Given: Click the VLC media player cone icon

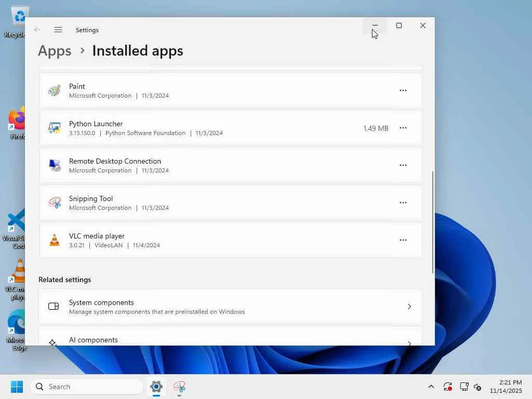Looking at the screenshot, I should [54, 240].
